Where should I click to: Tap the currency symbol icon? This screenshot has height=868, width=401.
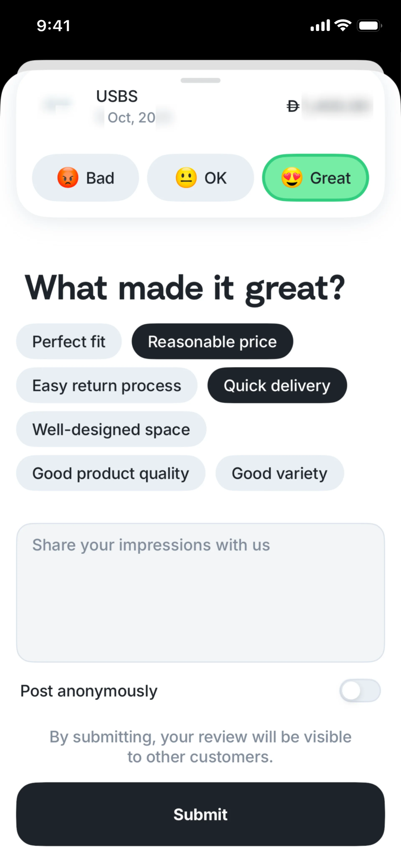292,106
